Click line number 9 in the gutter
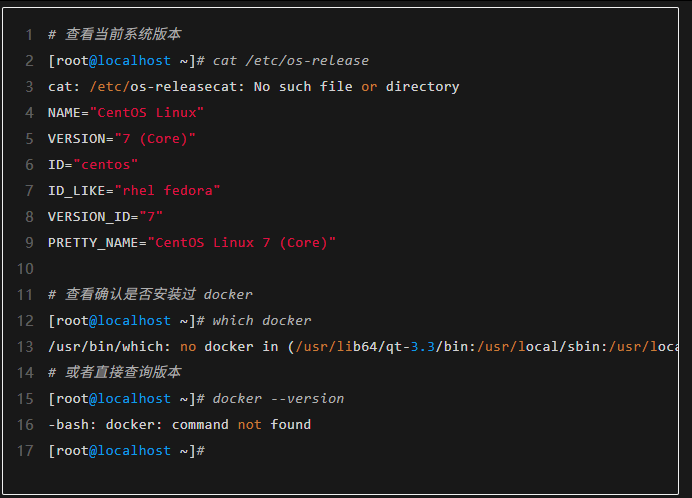This screenshot has width=692, height=498. (29, 243)
